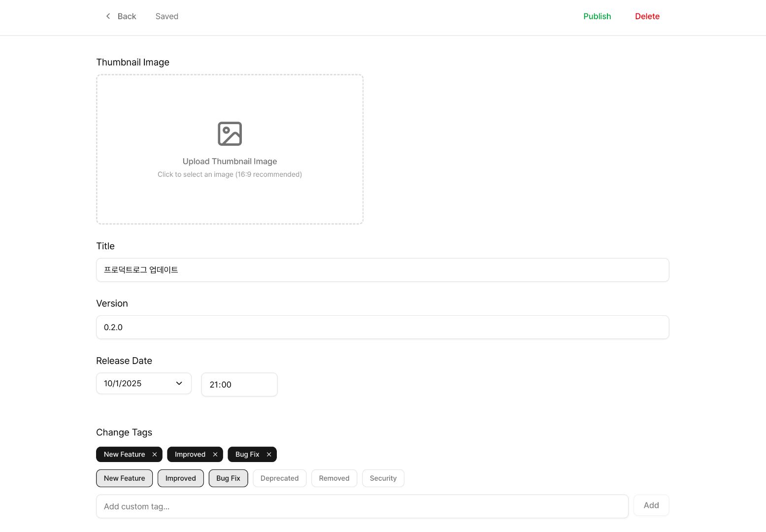The width and height of the screenshot is (766, 532).
Task: Enable the Deprecated tag
Action: pos(279,478)
